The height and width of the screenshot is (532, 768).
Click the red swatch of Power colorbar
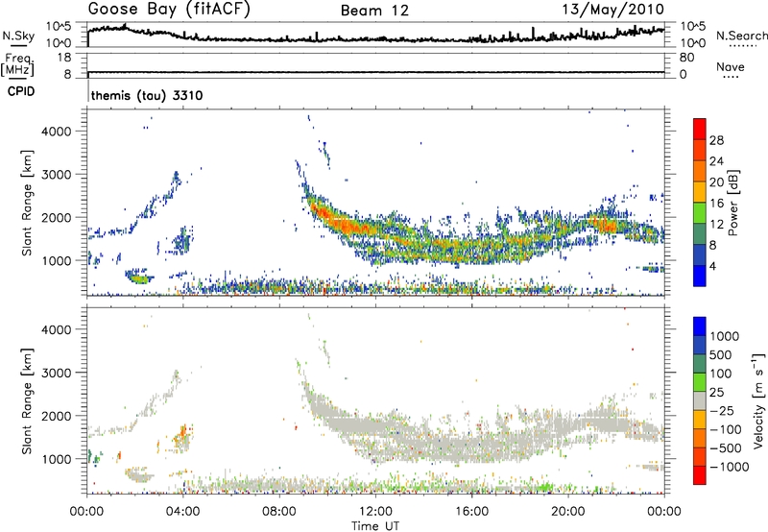tap(700, 129)
